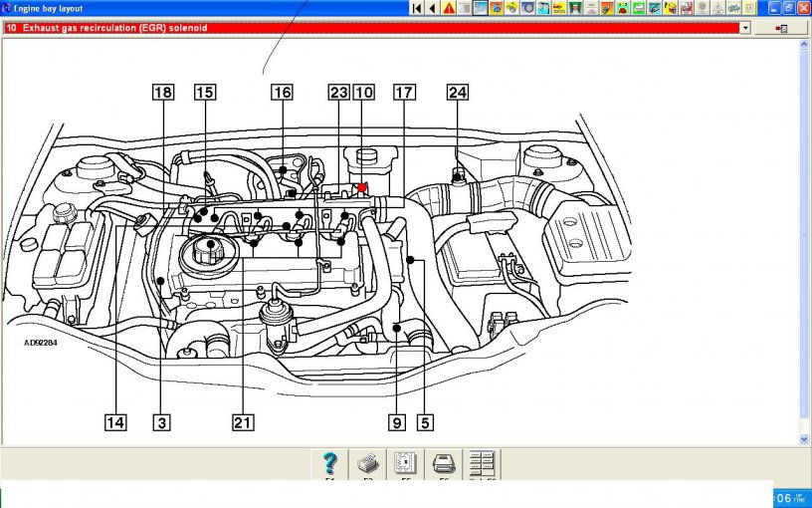Click the exit door icon beside the dropdown
Image resolution: width=812 pixels, height=508 pixels.
click(x=782, y=28)
